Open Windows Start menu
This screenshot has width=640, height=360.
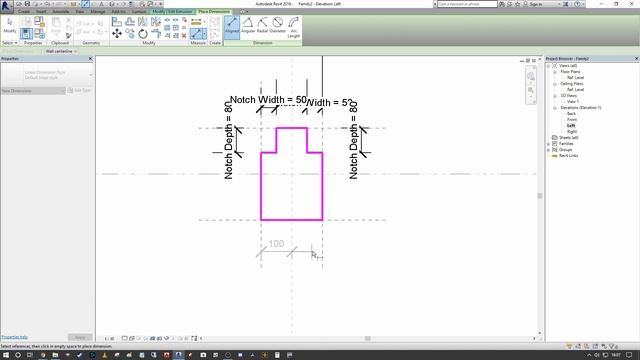tap(6, 355)
